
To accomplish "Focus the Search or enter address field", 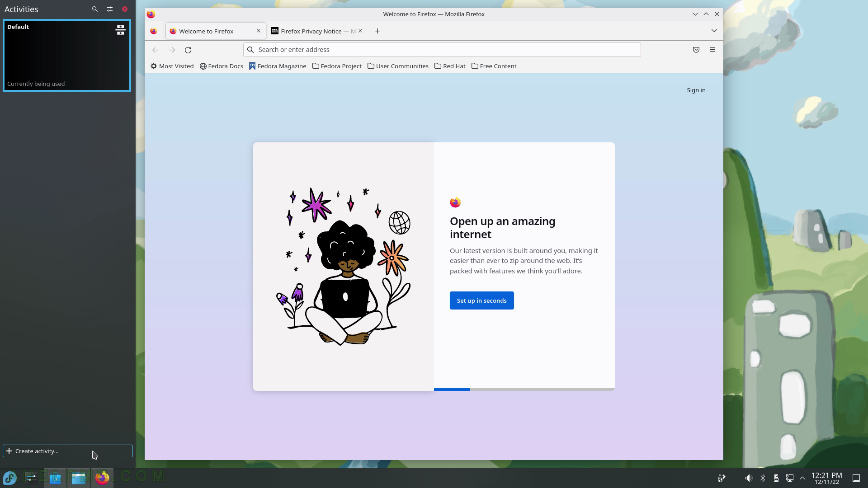I will [442, 50].
